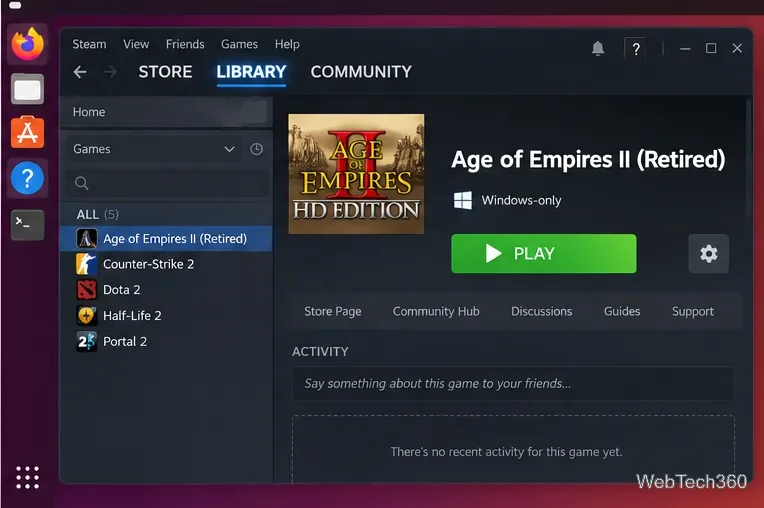Click the Windows-only label
The image size is (764, 508).
(x=521, y=200)
